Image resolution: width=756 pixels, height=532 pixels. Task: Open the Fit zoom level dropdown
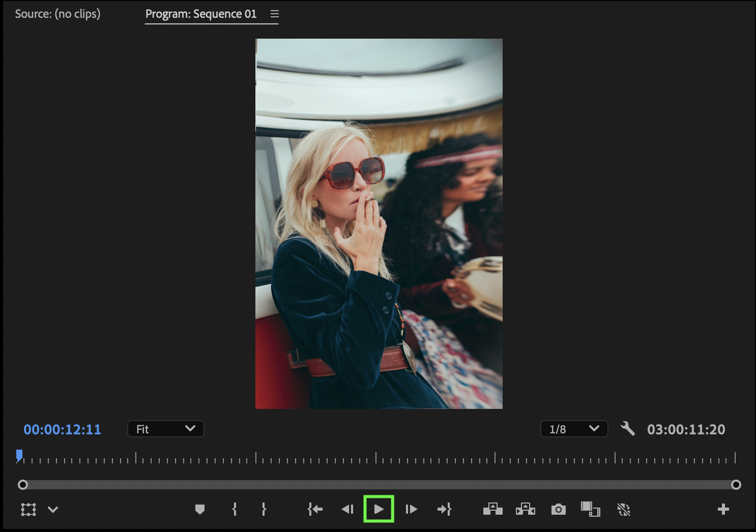165,429
